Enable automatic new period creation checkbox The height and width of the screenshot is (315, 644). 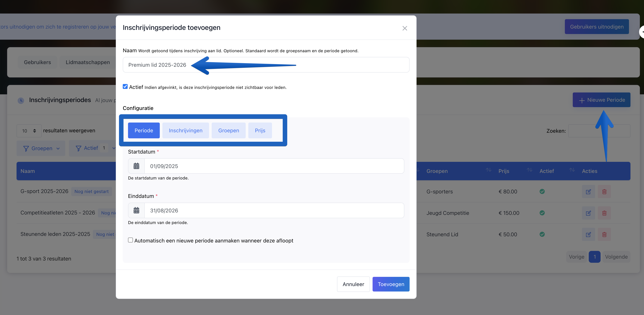(x=130, y=240)
